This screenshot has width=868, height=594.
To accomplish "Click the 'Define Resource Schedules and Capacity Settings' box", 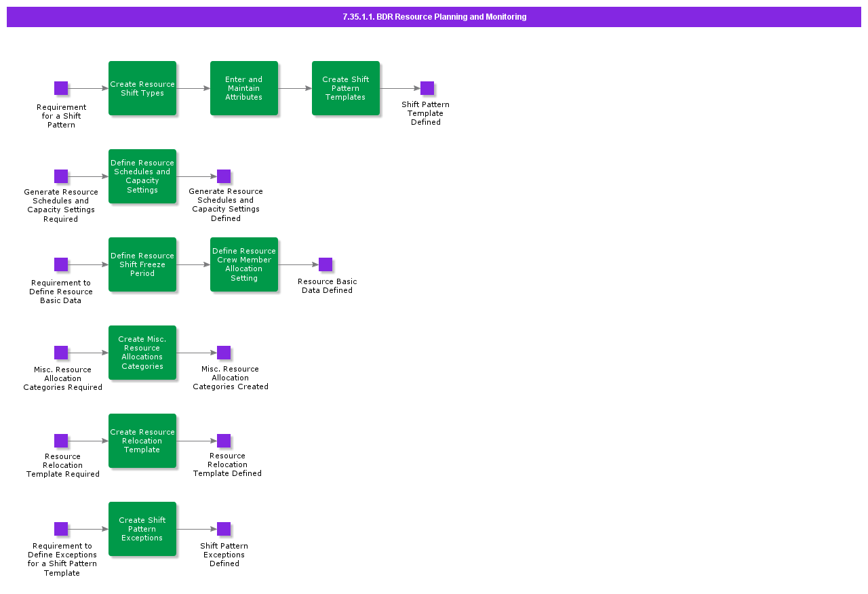I will click(x=142, y=176).
